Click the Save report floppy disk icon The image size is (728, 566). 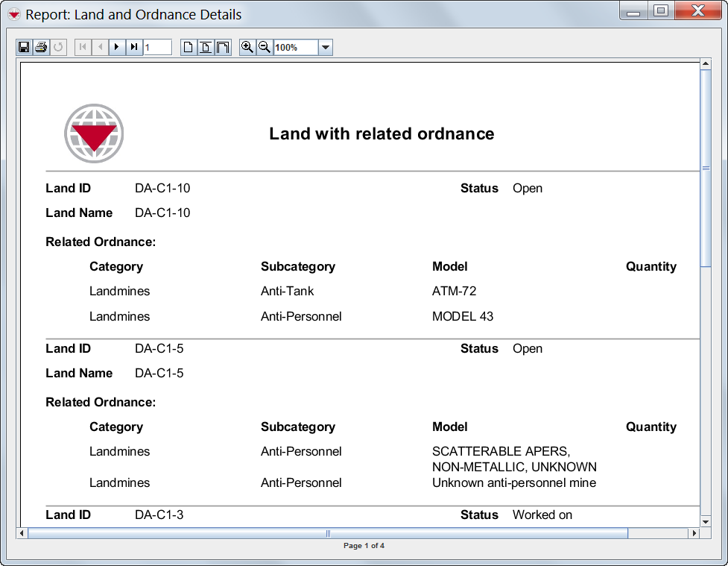[24, 48]
